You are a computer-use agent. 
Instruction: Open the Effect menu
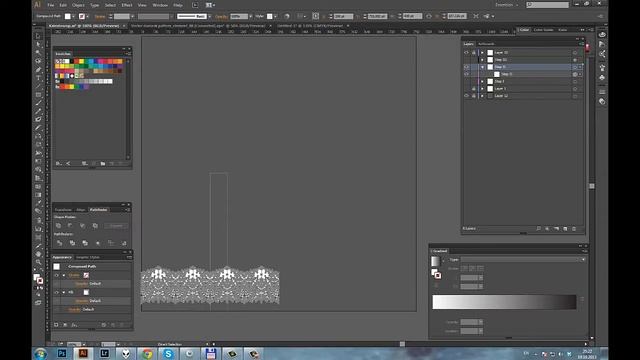[x=127, y=5]
